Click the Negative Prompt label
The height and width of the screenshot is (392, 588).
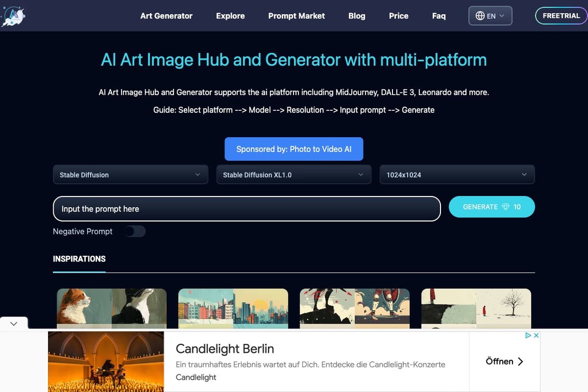pyautogui.click(x=83, y=231)
